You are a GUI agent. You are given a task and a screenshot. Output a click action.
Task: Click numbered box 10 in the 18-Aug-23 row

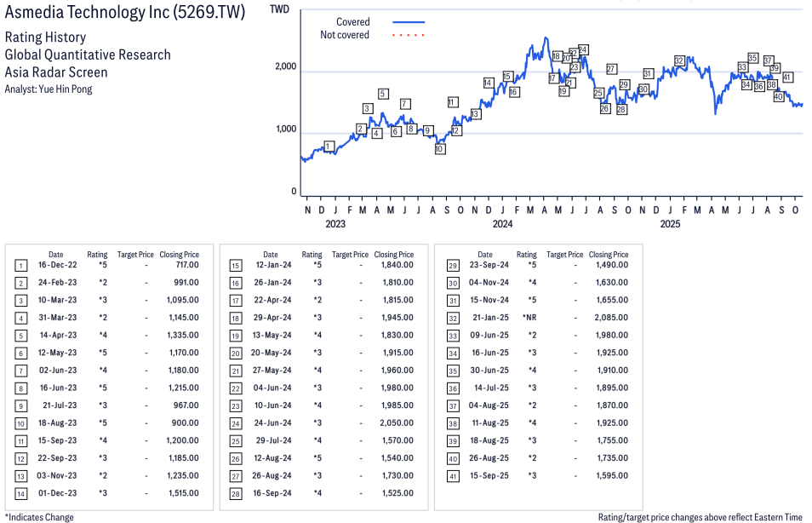[20, 422]
